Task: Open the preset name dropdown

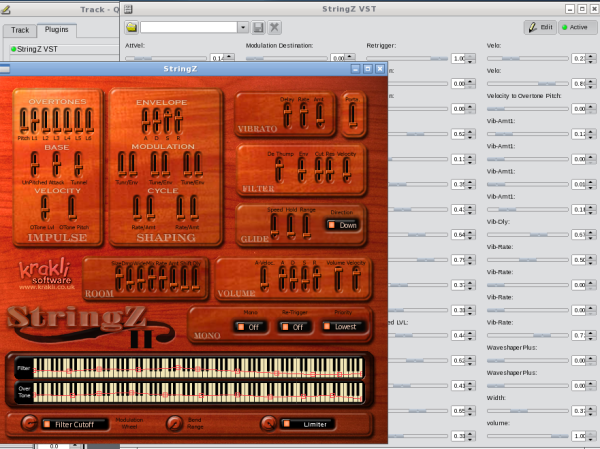Action: [243, 27]
